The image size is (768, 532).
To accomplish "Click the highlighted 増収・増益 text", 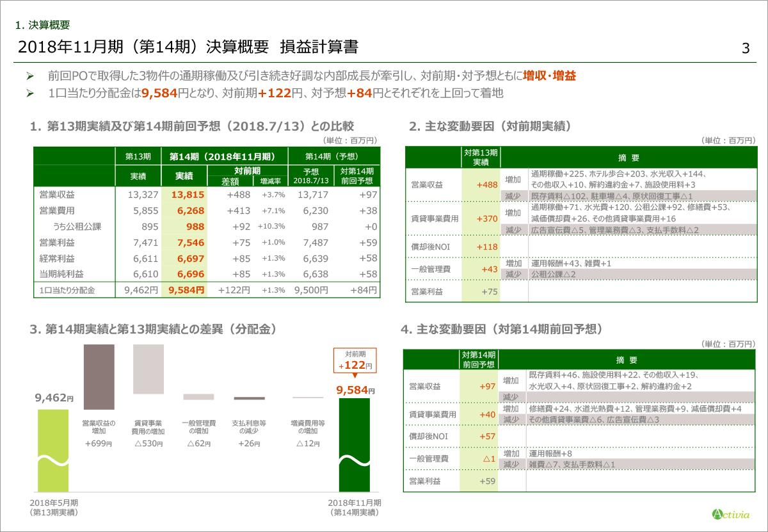I will coord(549,76).
